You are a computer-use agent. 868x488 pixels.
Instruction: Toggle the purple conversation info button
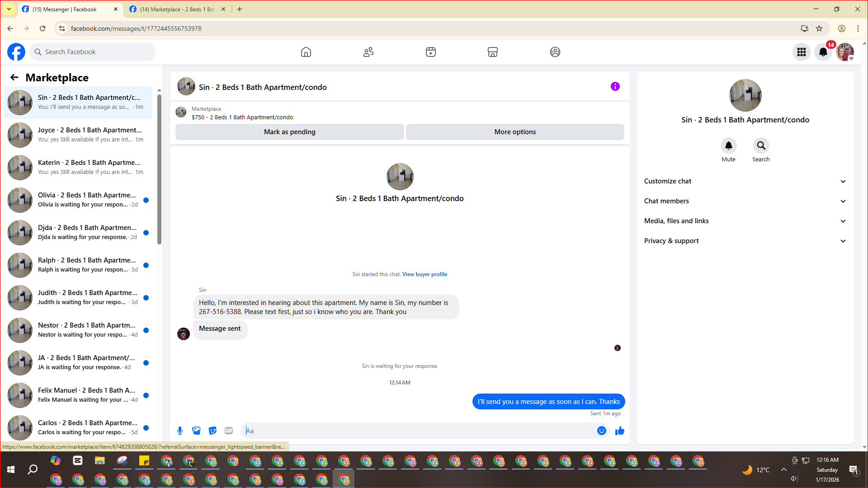615,86
